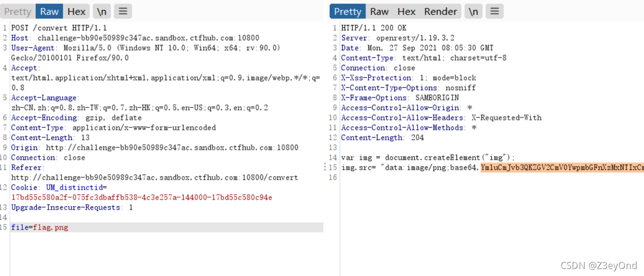Click the X-Xss-Protection header line
The height and width of the screenshot is (276, 644).
click(x=409, y=78)
